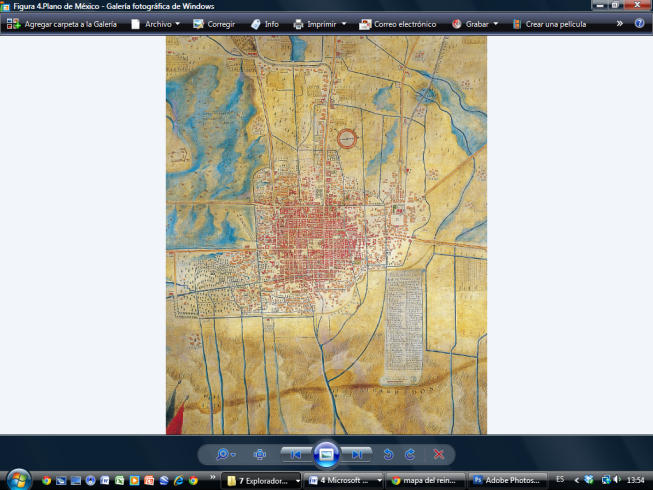Open the Archivo menu
653x490 pixels.
(155, 24)
